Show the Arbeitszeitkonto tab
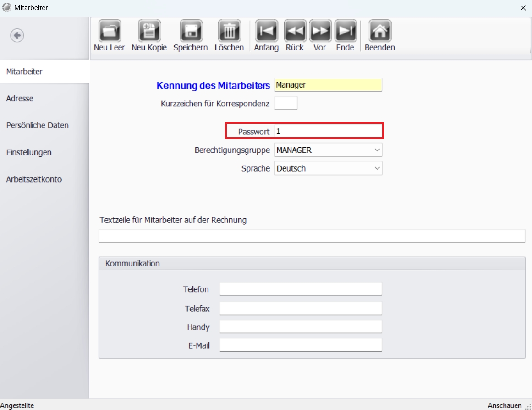Screen dimensions: 532x410 coord(34,179)
